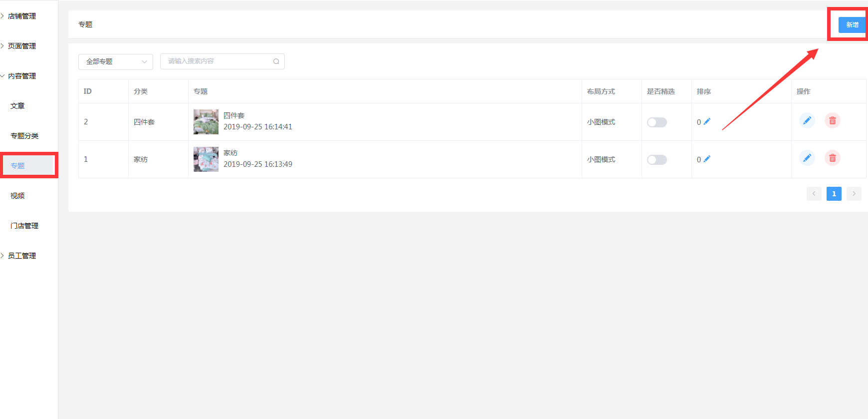The image size is (868, 419).
Task: Click the blue 新增 button
Action: tap(852, 24)
